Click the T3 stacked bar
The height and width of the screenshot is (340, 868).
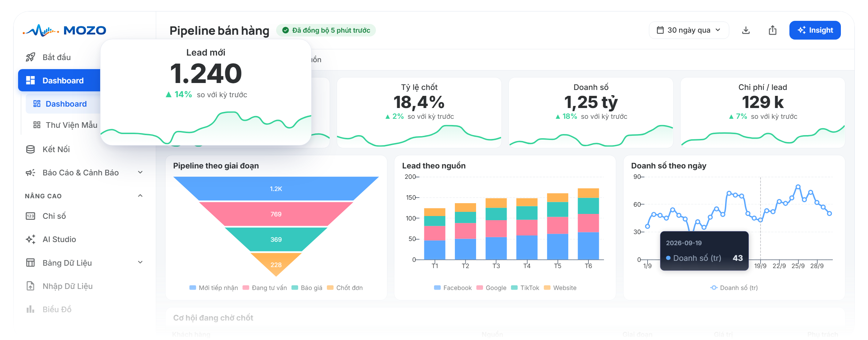click(496, 229)
